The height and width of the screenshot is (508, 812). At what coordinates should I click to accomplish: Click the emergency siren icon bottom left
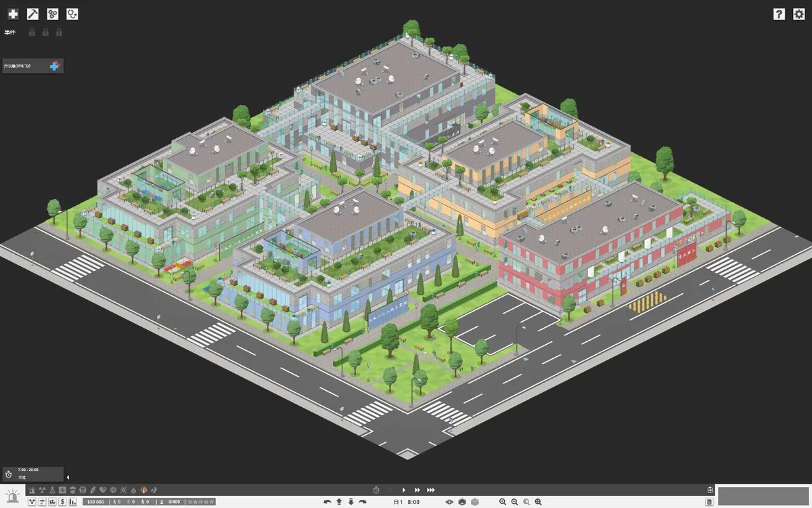point(12,494)
